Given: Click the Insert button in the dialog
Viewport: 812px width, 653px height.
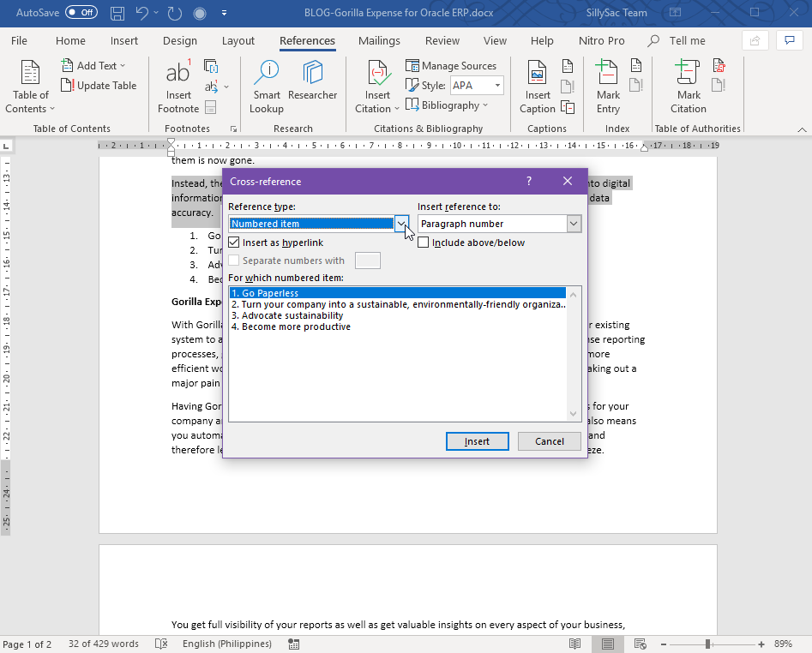Looking at the screenshot, I should [x=477, y=440].
